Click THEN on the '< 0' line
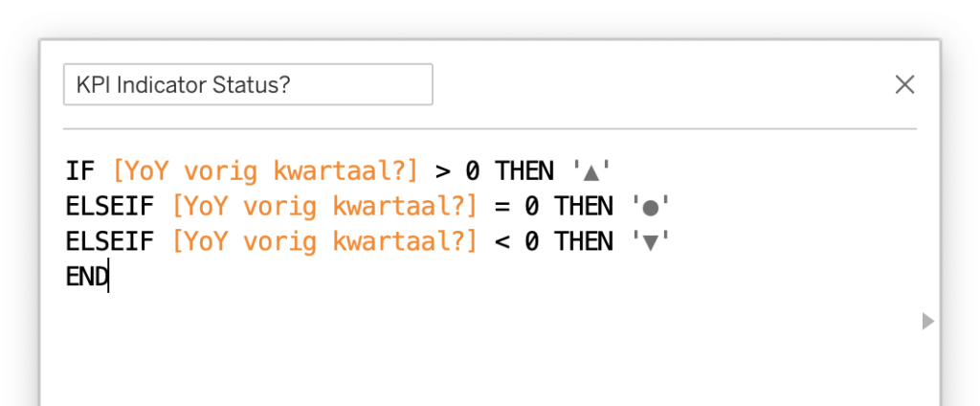 point(584,242)
